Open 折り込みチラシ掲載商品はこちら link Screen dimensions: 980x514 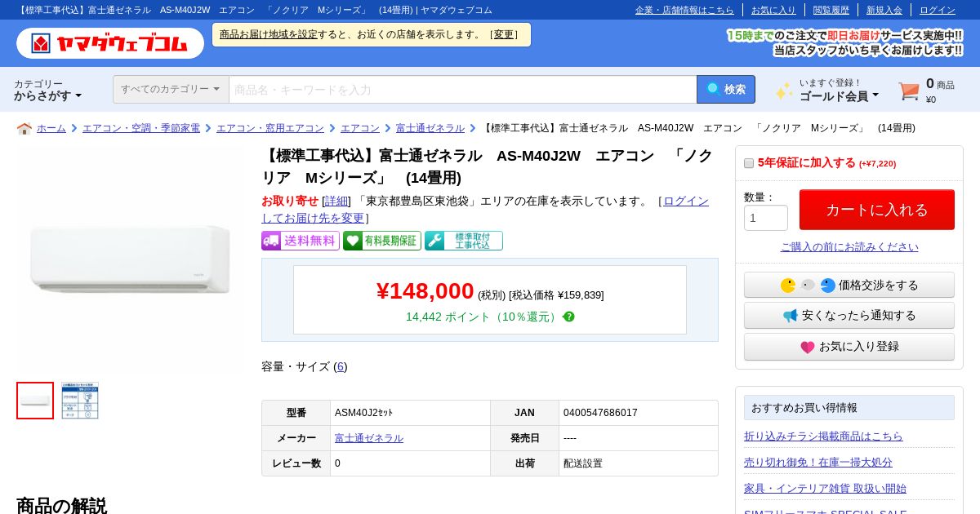pos(823,436)
